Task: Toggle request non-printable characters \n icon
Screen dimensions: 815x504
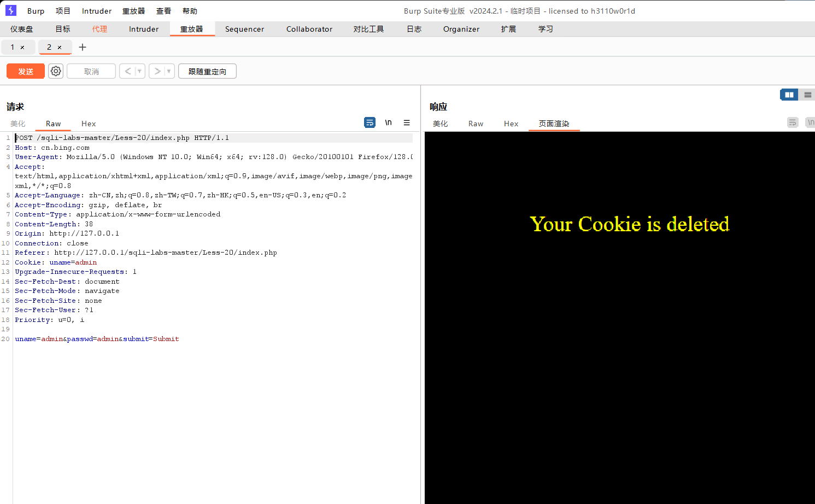Action: coord(388,122)
